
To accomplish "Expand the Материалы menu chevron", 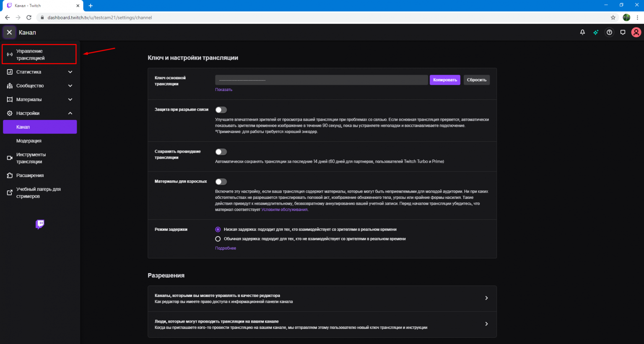I will pos(70,99).
